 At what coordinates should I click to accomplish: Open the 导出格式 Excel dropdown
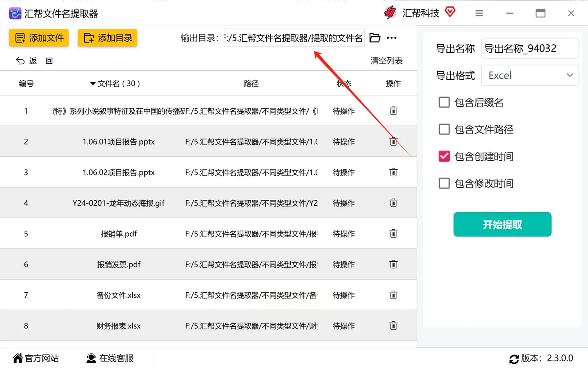[x=530, y=75]
